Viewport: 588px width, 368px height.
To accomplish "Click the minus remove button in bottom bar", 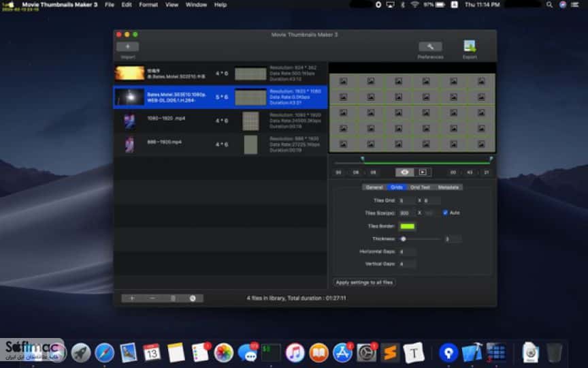I will [x=152, y=298].
